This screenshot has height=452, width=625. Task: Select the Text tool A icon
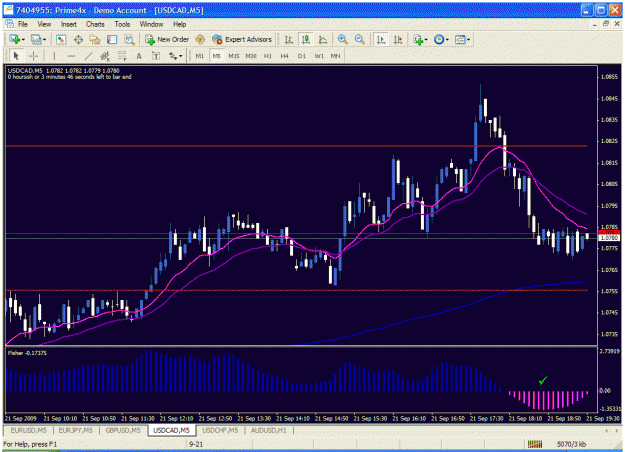[x=139, y=56]
